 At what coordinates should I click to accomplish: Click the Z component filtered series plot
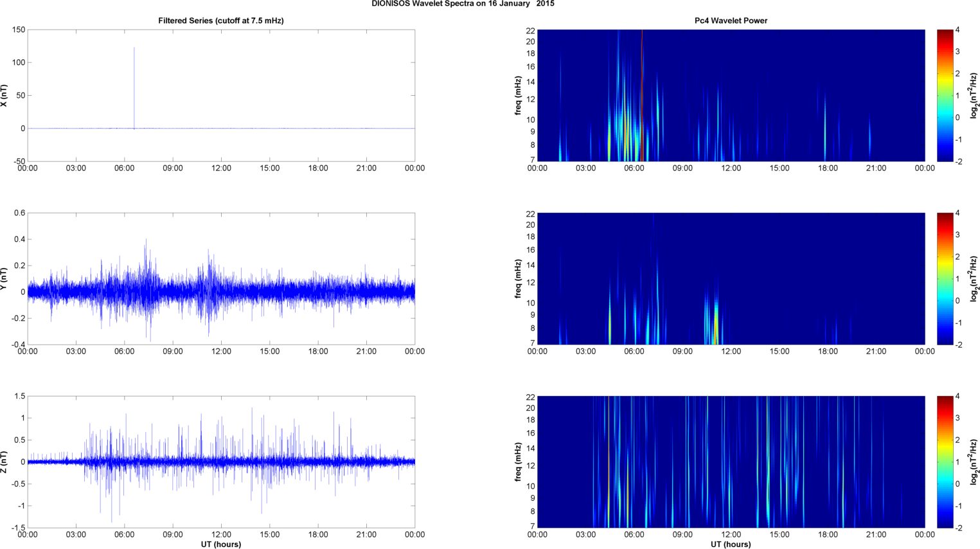pos(221,462)
